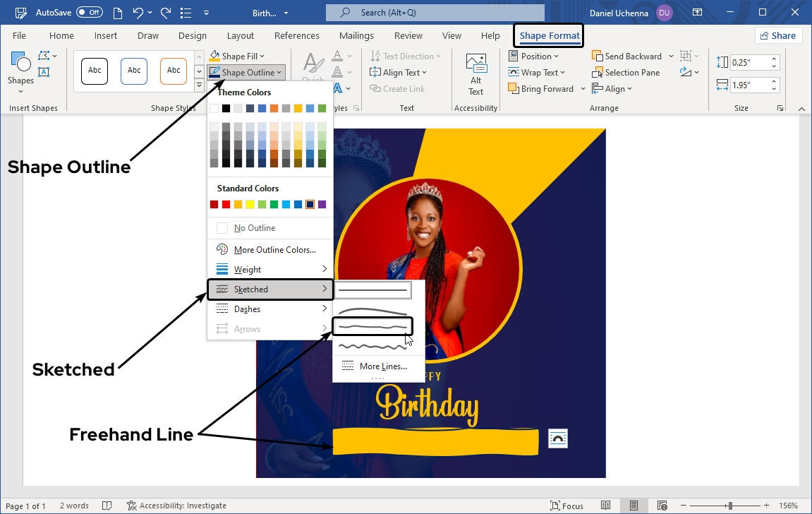This screenshot has width=812, height=514.
Task: Select No Outline option
Action: (x=254, y=228)
